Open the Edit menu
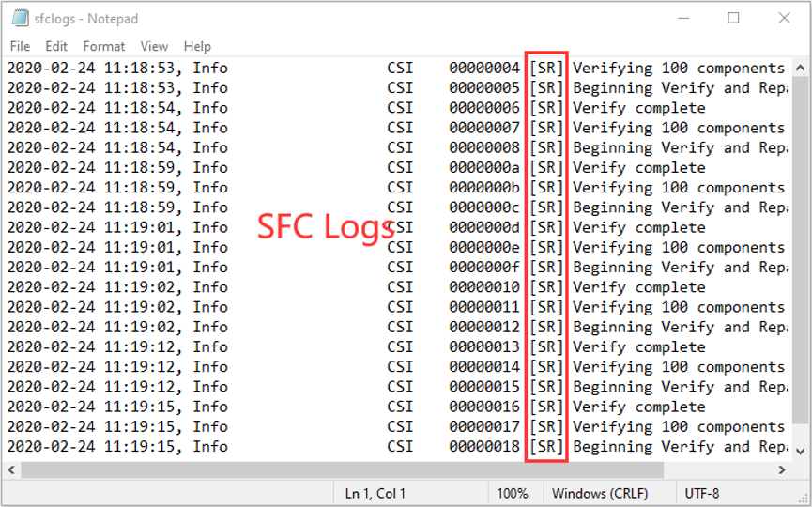This screenshot has height=507, width=812. [x=56, y=46]
